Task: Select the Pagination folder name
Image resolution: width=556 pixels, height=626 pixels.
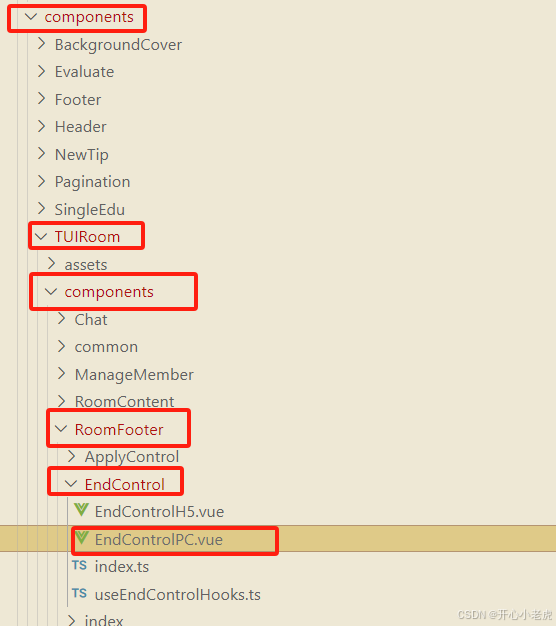Action: click(x=92, y=182)
